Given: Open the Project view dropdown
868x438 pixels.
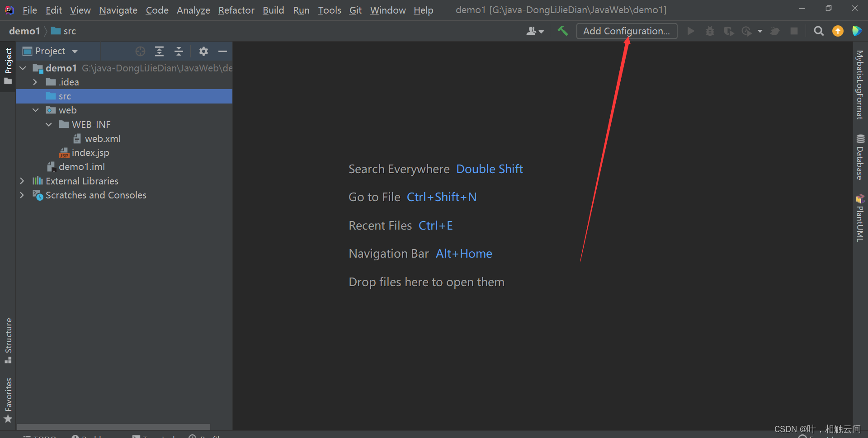Looking at the screenshot, I should tap(51, 51).
